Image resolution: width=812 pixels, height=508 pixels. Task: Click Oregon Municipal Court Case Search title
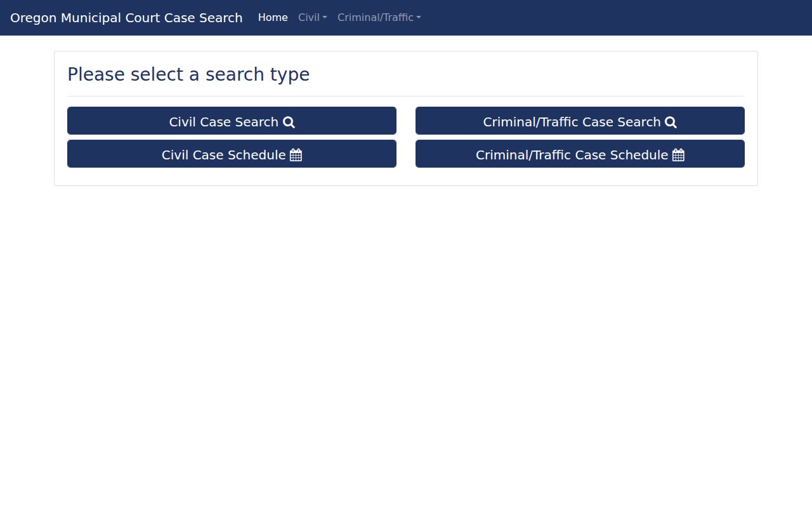(x=126, y=18)
